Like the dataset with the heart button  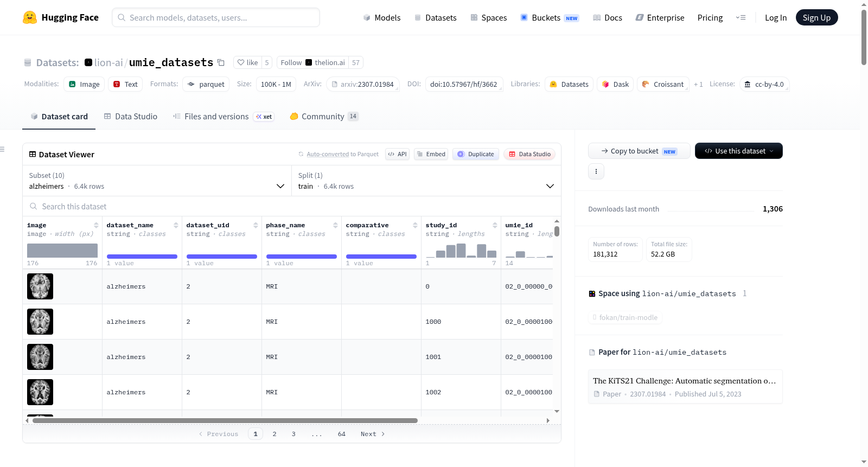point(247,62)
